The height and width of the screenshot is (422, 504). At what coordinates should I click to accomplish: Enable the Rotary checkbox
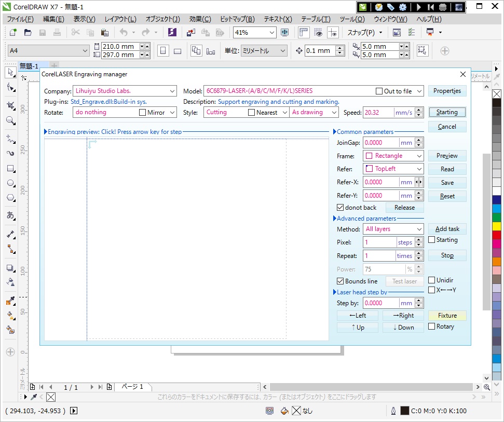coord(432,326)
